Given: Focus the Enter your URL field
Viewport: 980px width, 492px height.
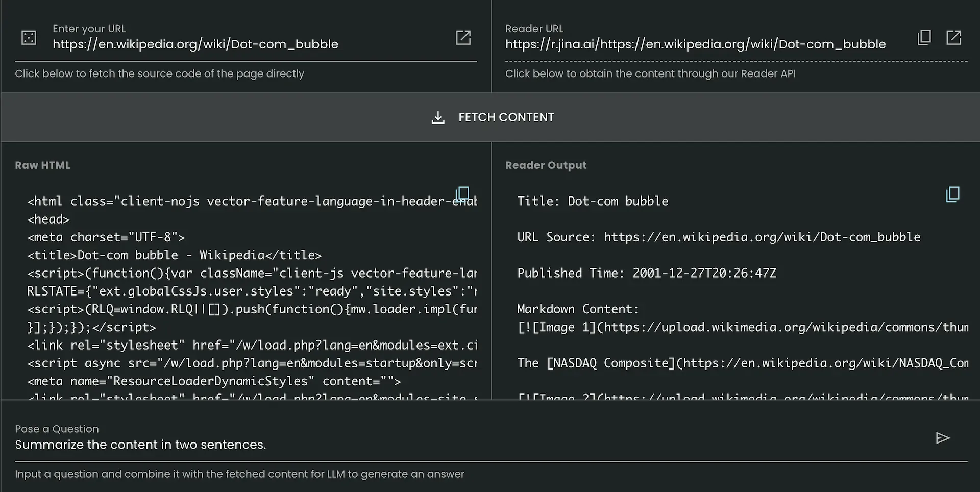Looking at the screenshot, I should 246,44.
